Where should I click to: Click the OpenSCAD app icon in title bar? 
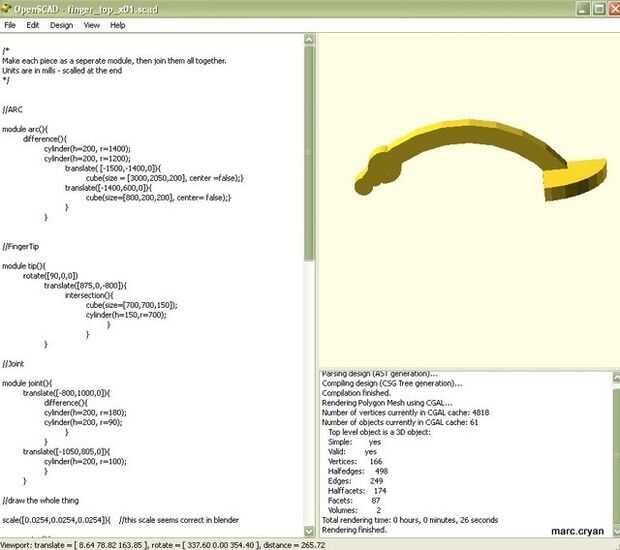pos(6,8)
